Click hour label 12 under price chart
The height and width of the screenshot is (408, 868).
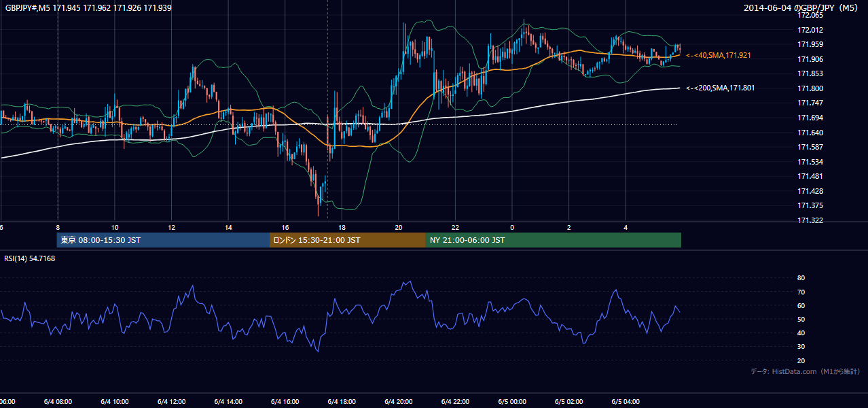click(171, 227)
